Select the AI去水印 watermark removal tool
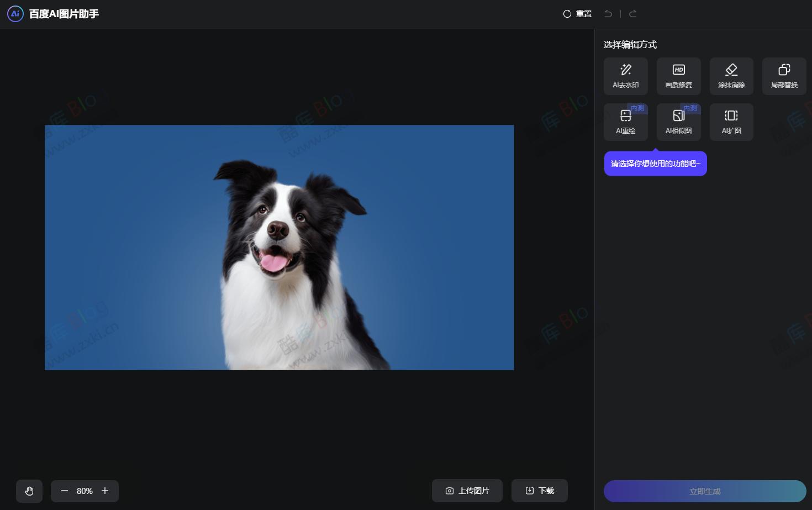Viewport: 812px width, 510px height. (x=625, y=76)
